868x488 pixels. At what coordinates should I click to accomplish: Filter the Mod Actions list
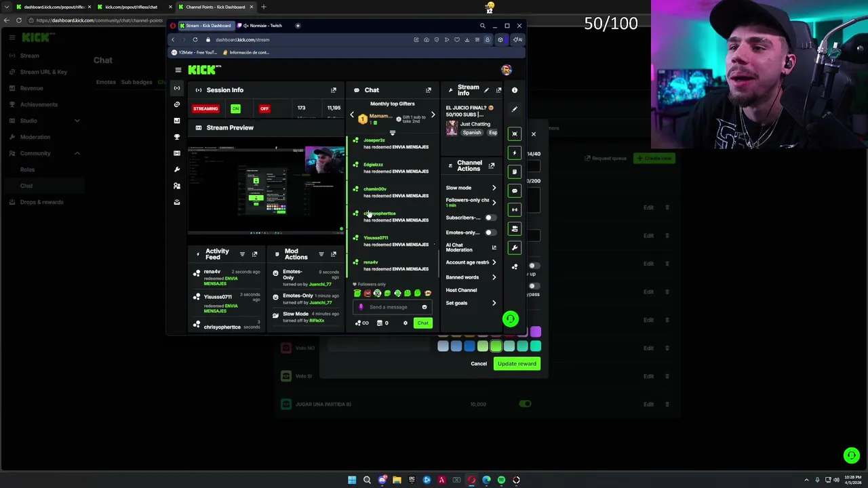click(x=321, y=254)
